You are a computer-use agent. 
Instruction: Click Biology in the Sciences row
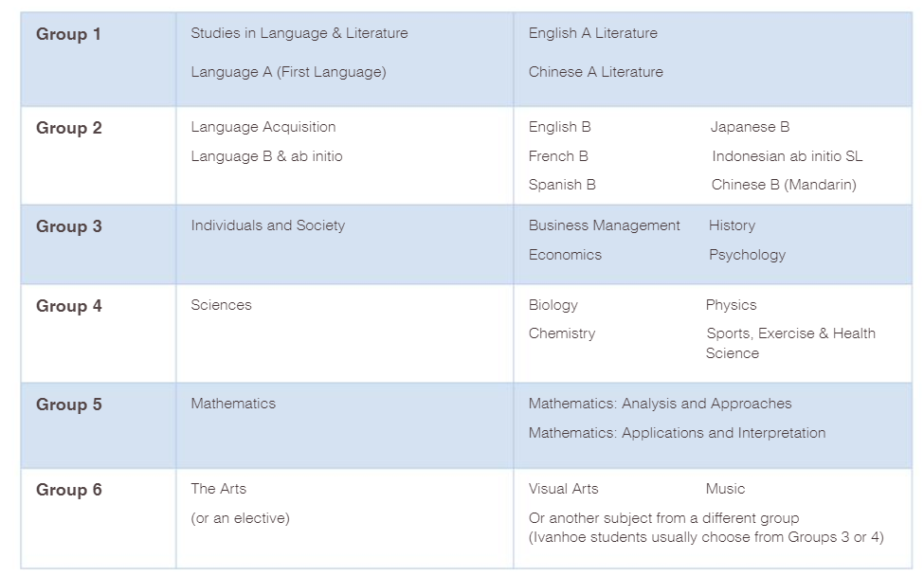[553, 305]
